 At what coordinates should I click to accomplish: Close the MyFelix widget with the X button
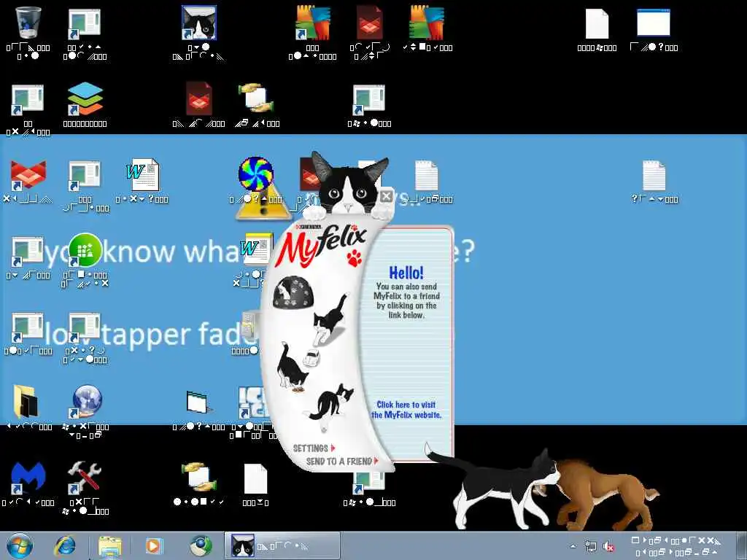coord(387,195)
